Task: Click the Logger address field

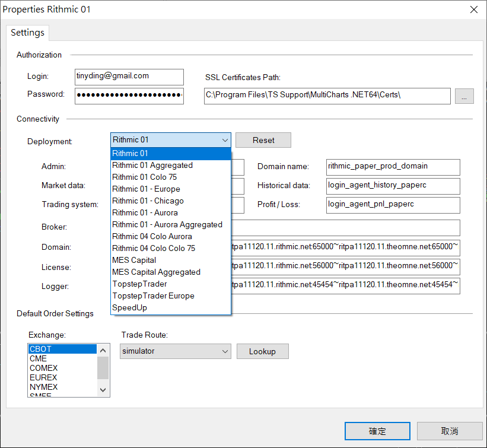Action: pyautogui.click(x=345, y=286)
